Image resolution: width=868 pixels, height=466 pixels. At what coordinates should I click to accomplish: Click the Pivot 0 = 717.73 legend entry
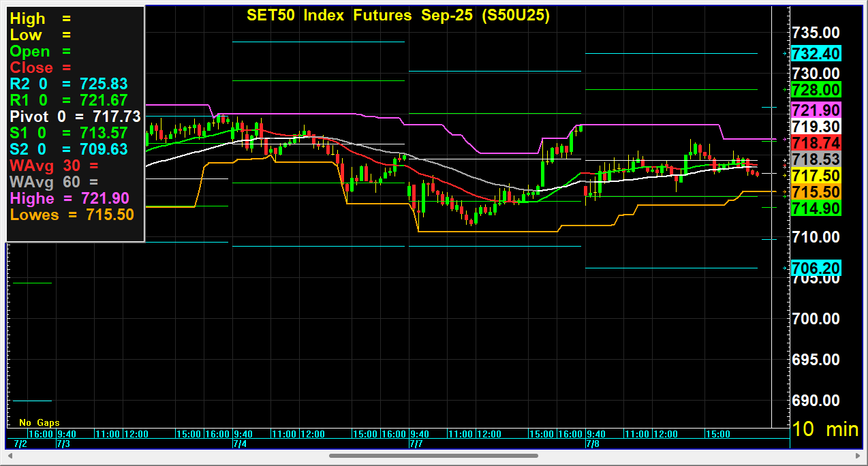[x=75, y=117]
